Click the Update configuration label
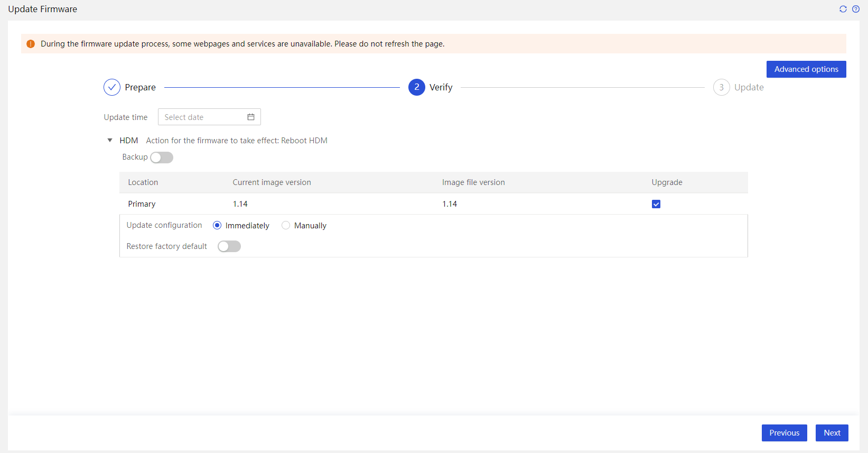The image size is (868, 453). (x=164, y=225)
